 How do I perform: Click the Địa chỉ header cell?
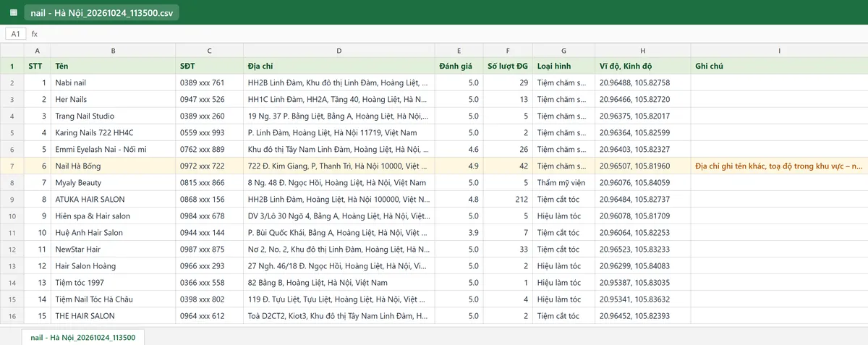tap(339, 66)
